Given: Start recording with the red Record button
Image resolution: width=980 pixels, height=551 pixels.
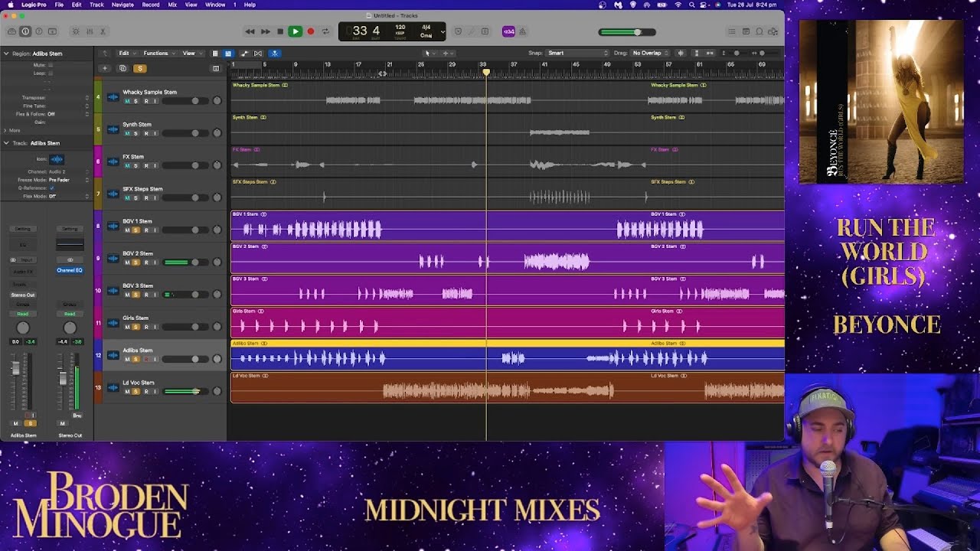Looking at the screenshot, I should [x=310, y=31].
